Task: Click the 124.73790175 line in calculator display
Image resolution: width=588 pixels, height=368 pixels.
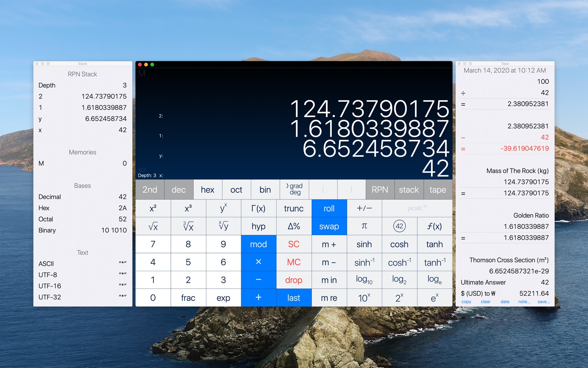Action: [370, 109]
